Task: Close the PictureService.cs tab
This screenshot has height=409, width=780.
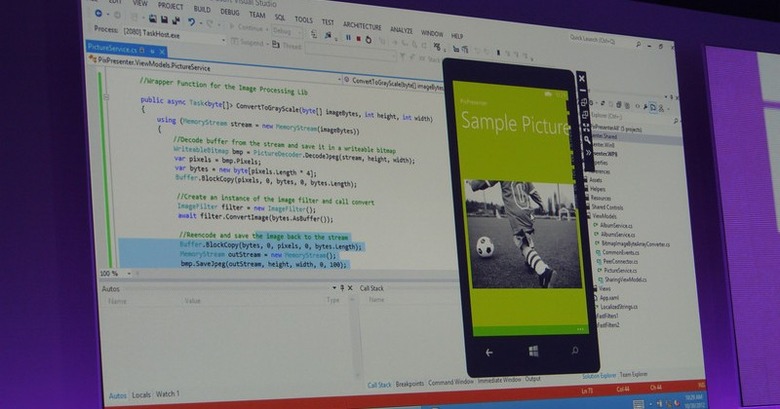Action: (x=162, y=51)
